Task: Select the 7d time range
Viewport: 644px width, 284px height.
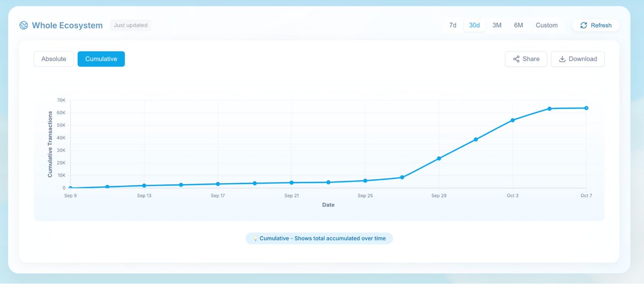Action: point(452,25)
